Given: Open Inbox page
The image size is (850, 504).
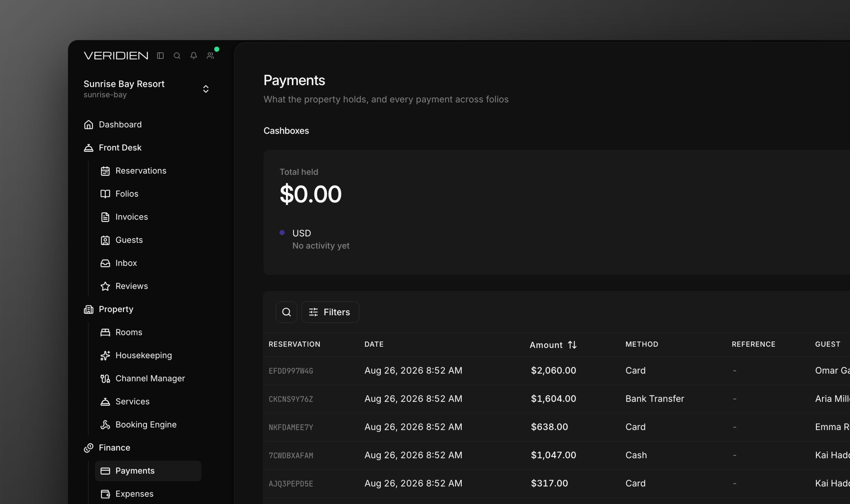Looking at the screenshot, I should click(x=126, y=263).
